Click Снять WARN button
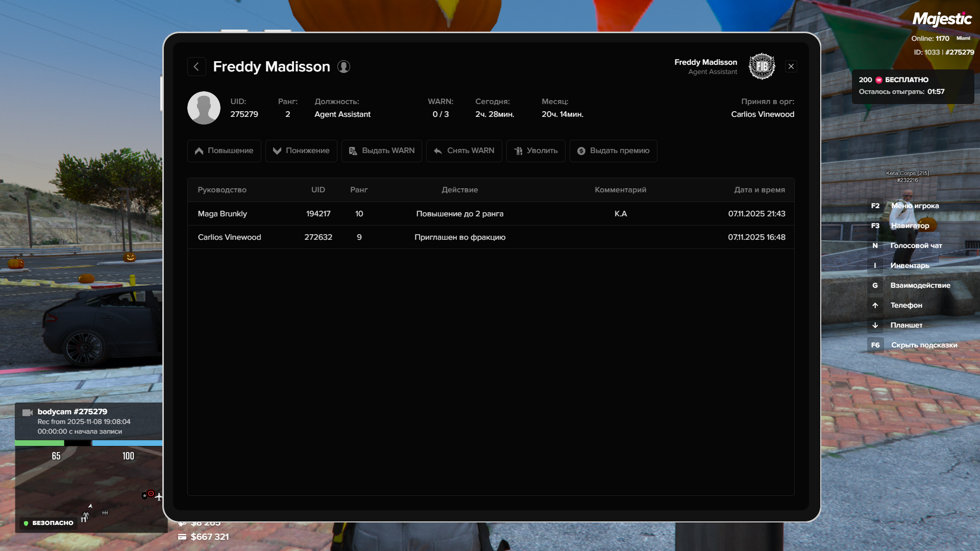This screenshot has height=551, width=980. (x=464, y=151)
